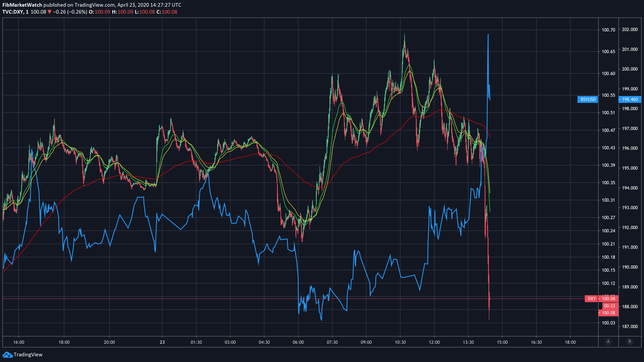
Task: Click the 09:00 time axis label
Action: tap(366, 342)
